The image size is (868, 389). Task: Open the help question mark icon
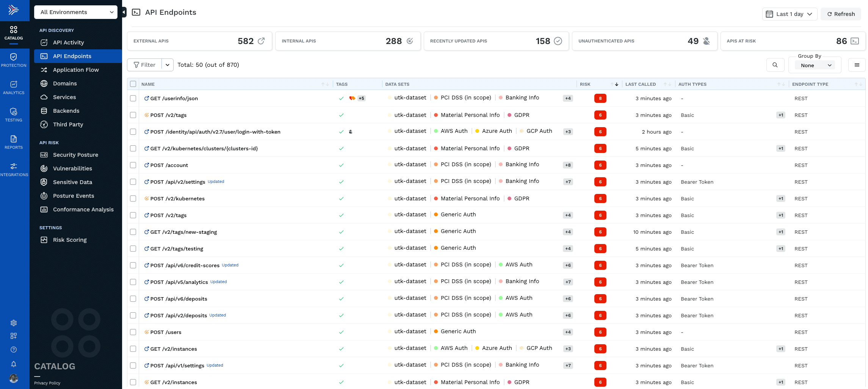(x=14, y=350)
